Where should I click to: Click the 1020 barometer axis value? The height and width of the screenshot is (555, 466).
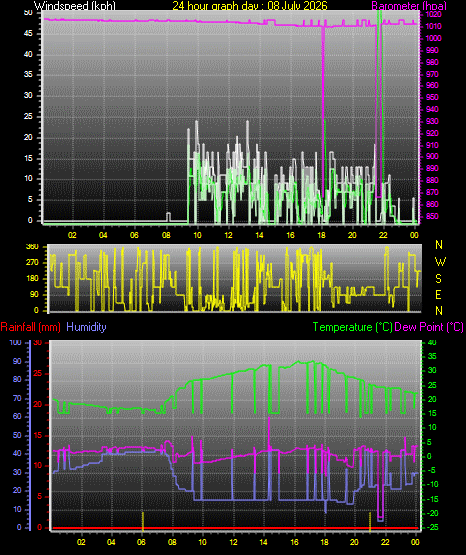point(433,15)
